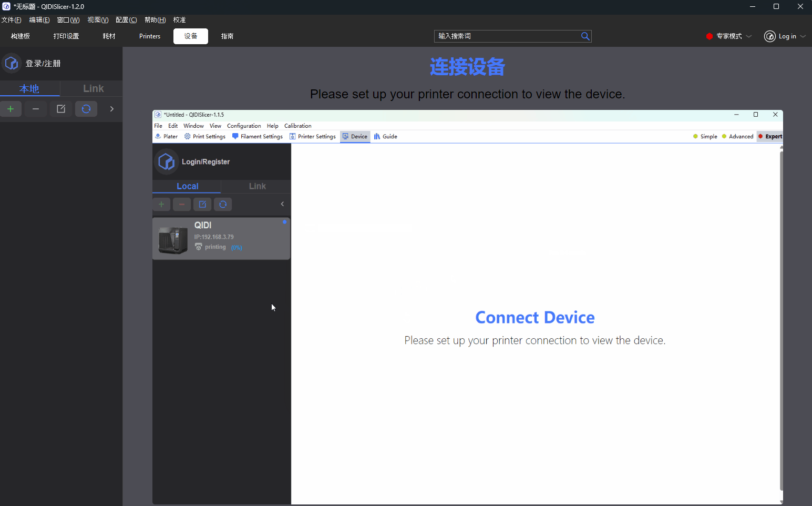Click the remove device minus icon in outer sidebar
The width and height of the screenshot is (812, 506).
point(36,109)
